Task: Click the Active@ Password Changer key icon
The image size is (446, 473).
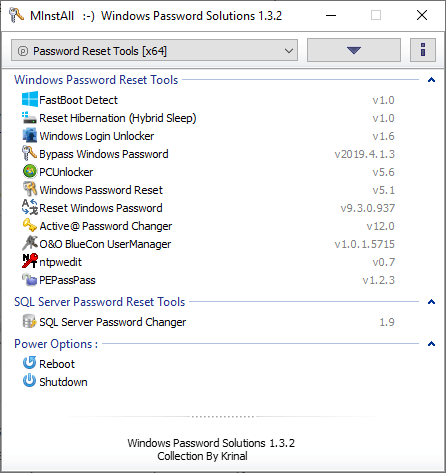Action: click(30, 226)
